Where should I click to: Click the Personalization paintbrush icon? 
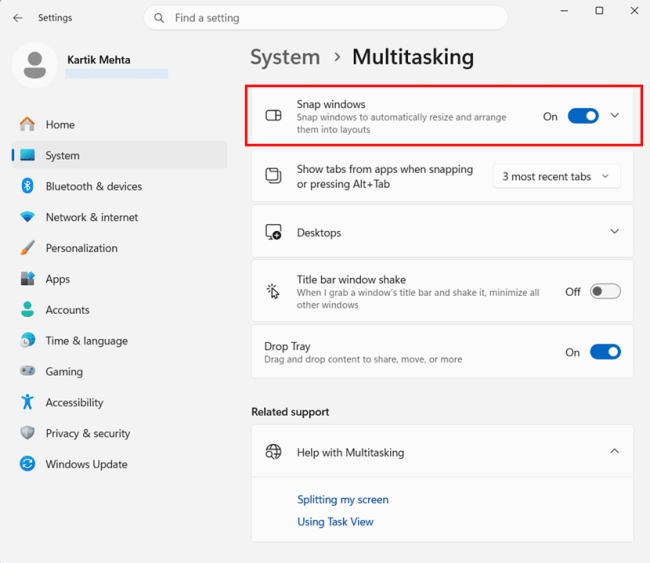coord(27,248)
